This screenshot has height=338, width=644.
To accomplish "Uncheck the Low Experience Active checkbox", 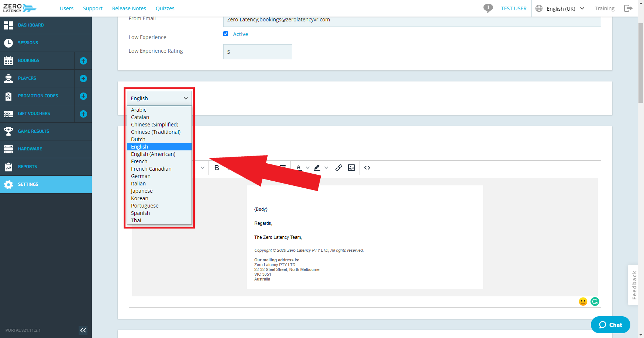I will (225, 34).
